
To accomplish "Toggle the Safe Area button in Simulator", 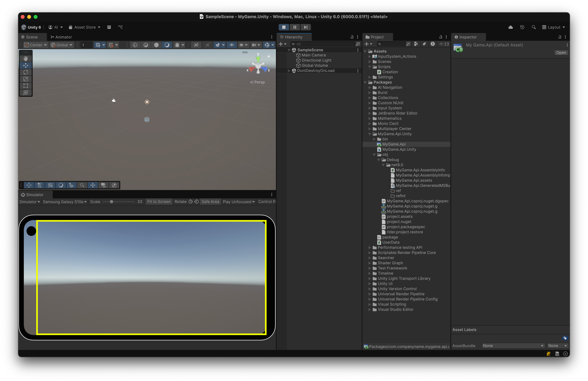I will [210, 202].
